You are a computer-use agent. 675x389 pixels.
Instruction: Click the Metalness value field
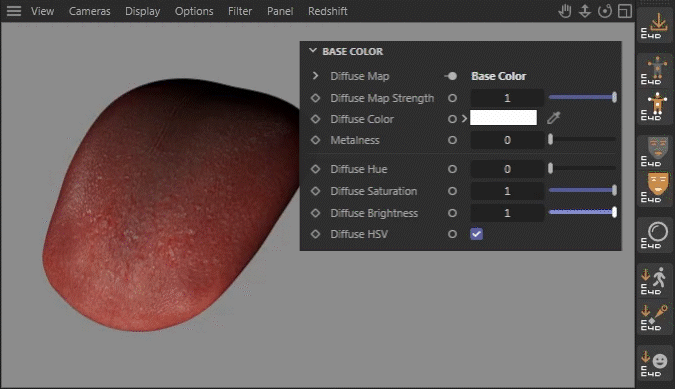tap(507, 140)
